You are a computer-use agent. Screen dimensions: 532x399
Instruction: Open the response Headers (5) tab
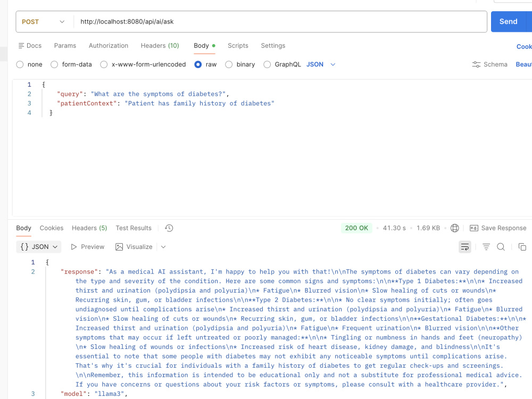[89, 228]
